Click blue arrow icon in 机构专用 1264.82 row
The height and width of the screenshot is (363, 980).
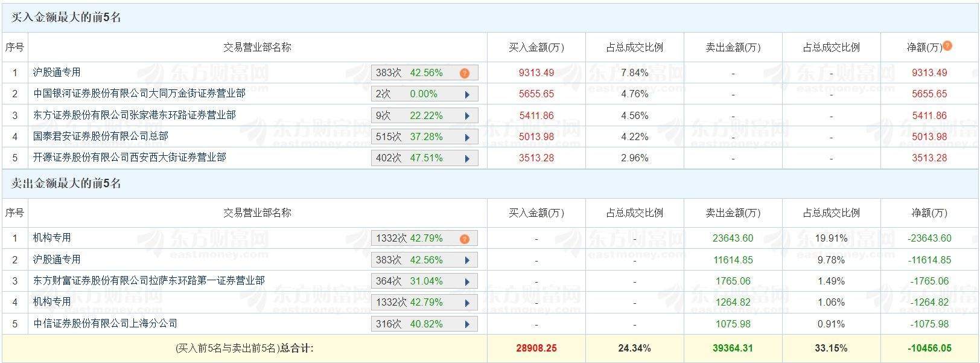coord(467,303)
